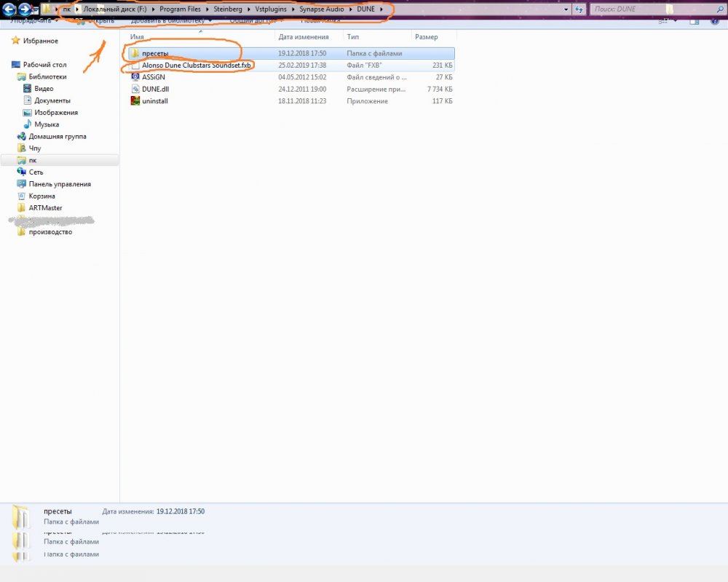This screenshot has width=728, height=582.
Task: Select the 'ASSiGN' file icon
Action: tap(135, 77)
